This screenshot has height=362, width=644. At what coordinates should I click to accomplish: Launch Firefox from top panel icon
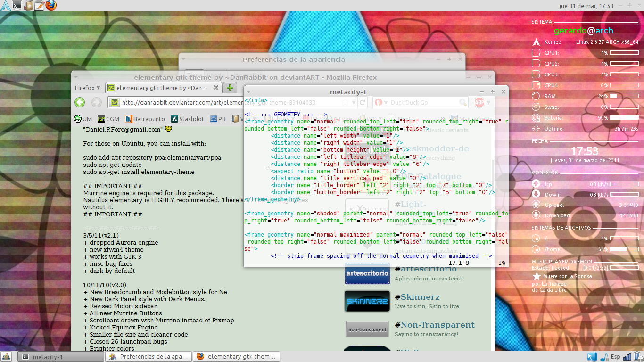point(51,6)
